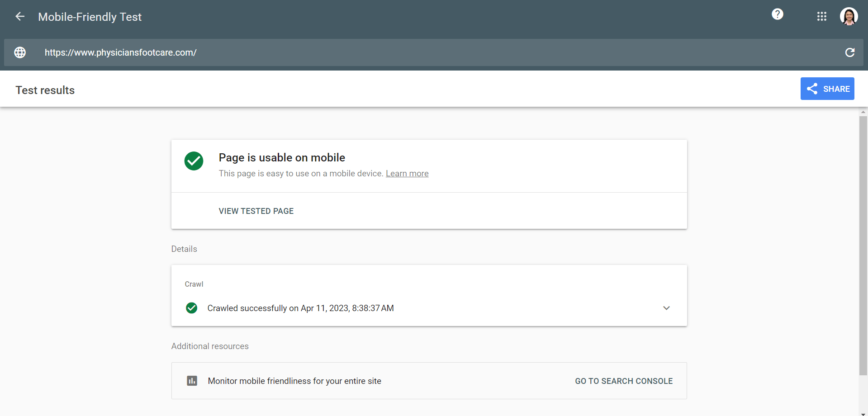Open the Google apps grid
The image size is (868, 416).
(822, 16)
